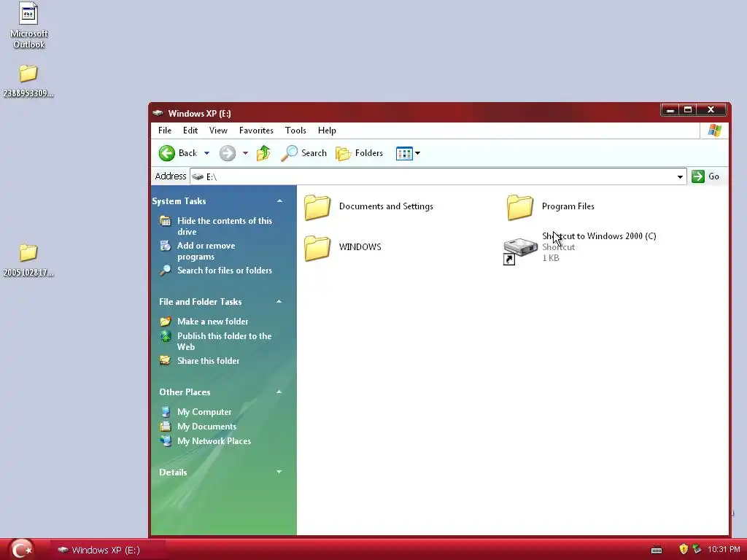Click the grey Forward arrow icon
Screen dimensions: 747x560
[x=228, y=153]
